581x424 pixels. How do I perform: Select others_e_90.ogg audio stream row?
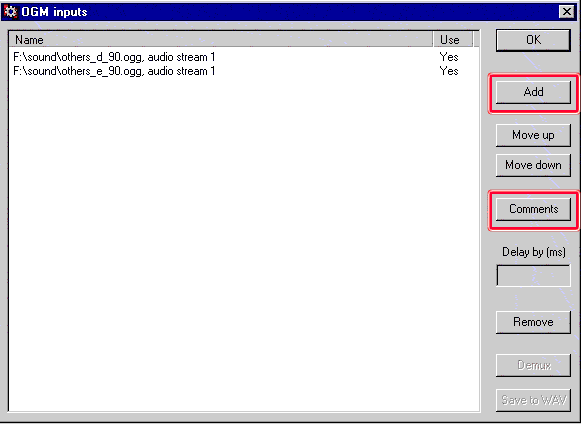pyautogui.click(x=243, y=71)
